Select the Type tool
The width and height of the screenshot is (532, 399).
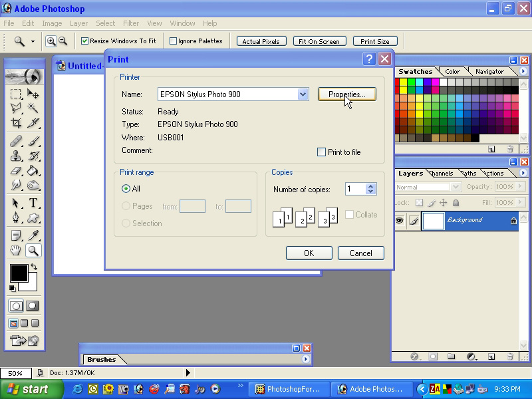(33, 203)
